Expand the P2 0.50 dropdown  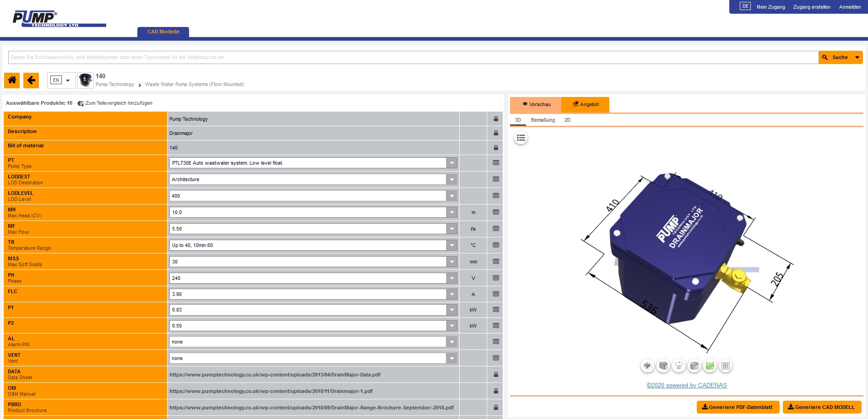(x=452, y=326)
